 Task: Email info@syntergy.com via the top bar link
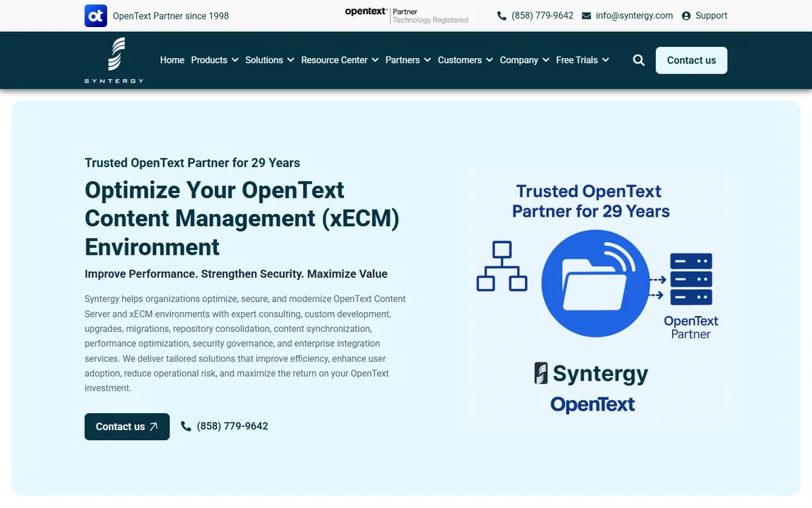(634, 16)
